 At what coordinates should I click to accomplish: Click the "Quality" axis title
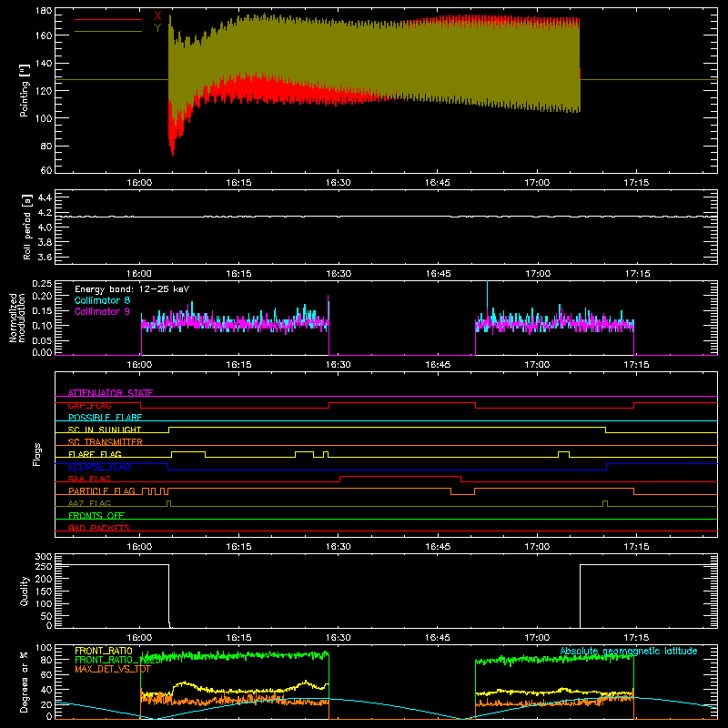pyautogui.click(x=25, y=591)
